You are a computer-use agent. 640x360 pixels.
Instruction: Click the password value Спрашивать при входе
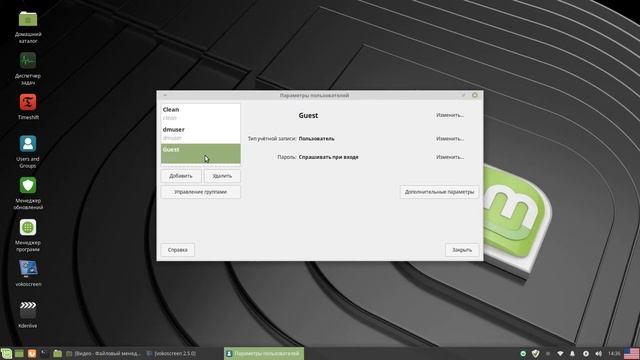click(329, 157)
